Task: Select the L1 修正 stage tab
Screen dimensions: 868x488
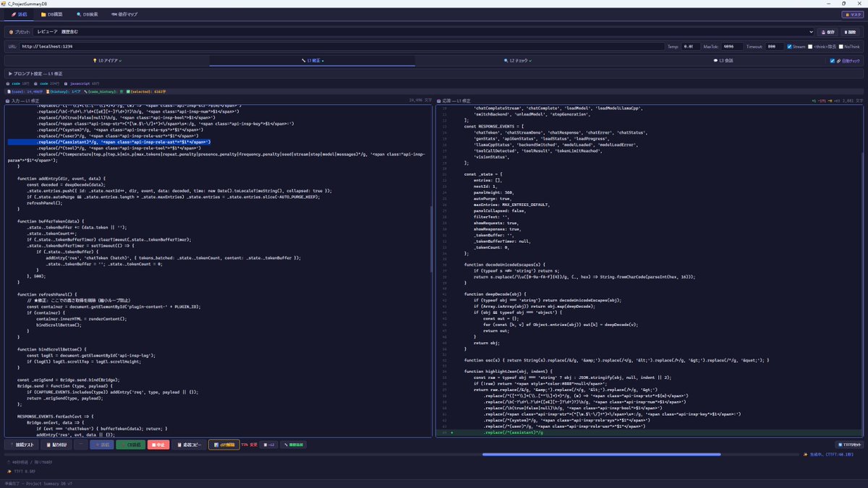Action: (x=312, y=61)
